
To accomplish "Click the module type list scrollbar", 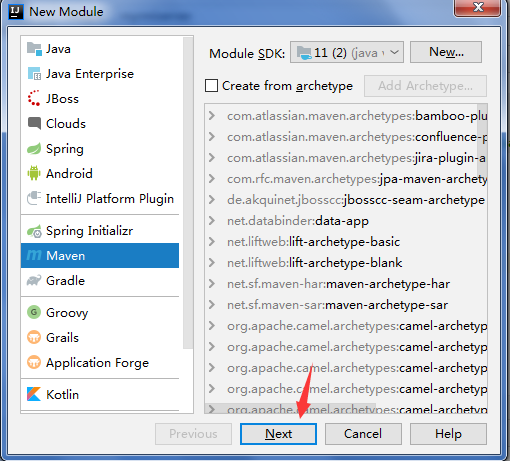I will point(188,193).
